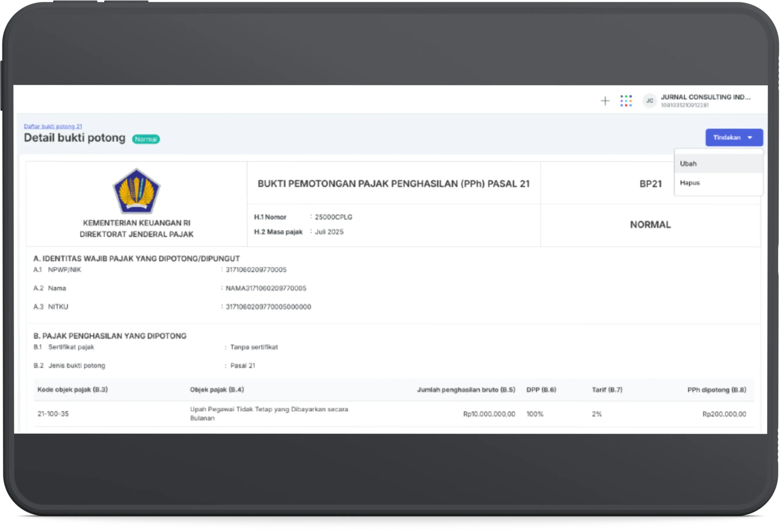Click the Jumlah penghasilan bruto (B.5) header

coord(466,390)
